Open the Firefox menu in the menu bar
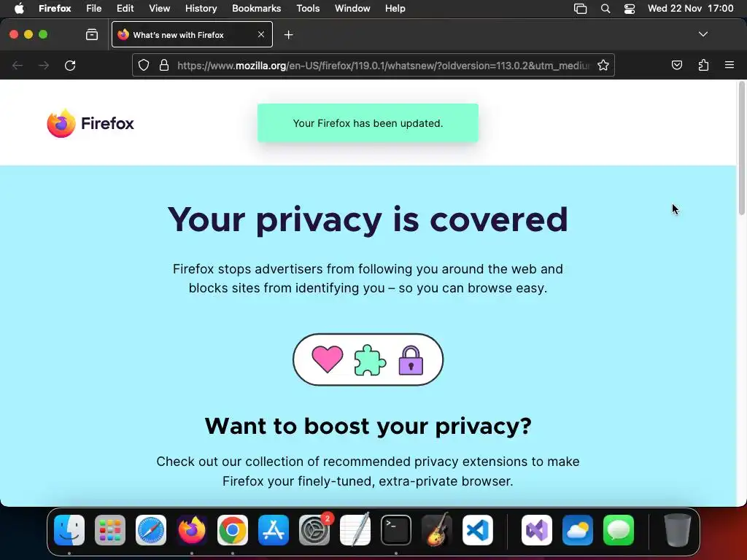 (55, 9)
